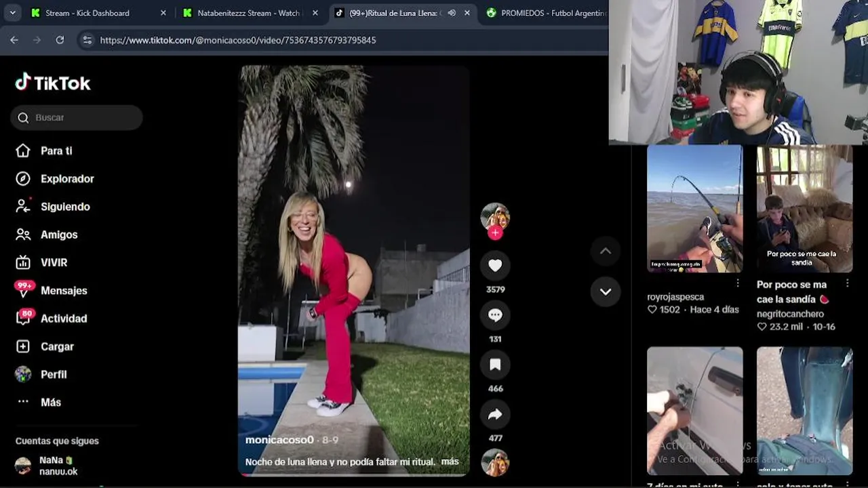
Task: Click the TikTok URL address bar
Action: click(237, 40)
